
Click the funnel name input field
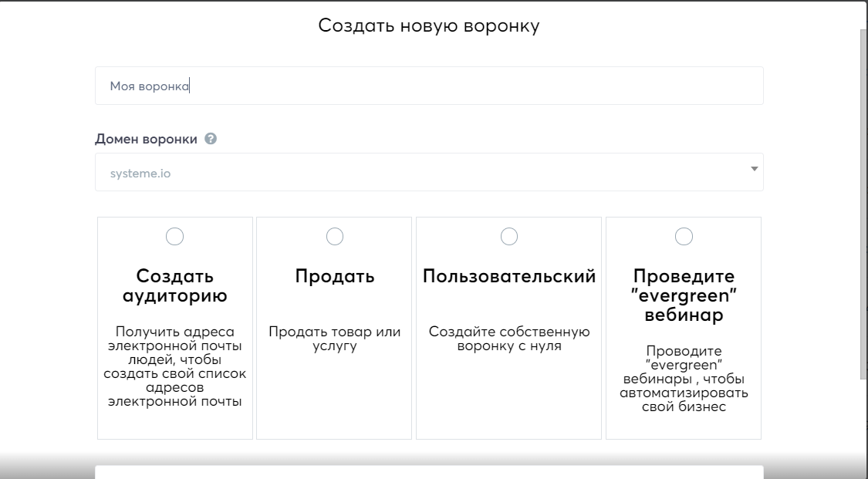point(429,85)
